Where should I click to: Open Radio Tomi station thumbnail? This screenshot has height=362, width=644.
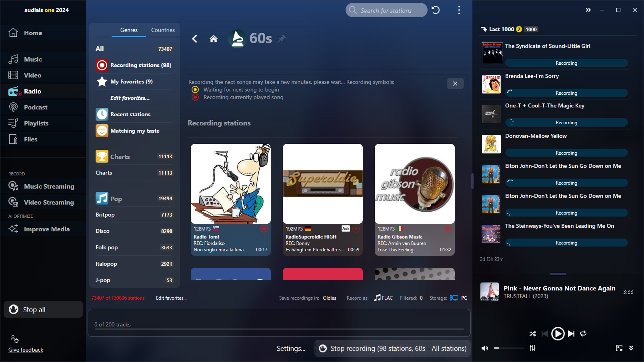(x=231, y=184)
